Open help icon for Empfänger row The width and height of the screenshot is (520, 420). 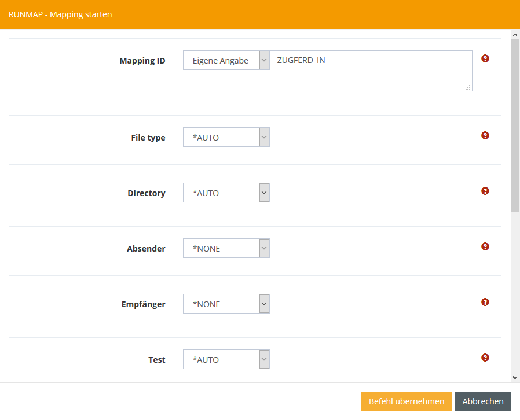point(485,302)
